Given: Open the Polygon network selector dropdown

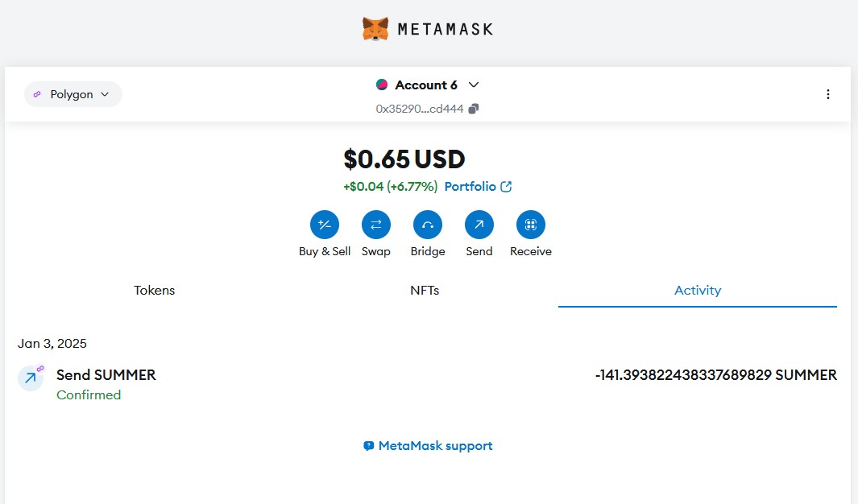Looking at the screenshot, I should point(73,94).
